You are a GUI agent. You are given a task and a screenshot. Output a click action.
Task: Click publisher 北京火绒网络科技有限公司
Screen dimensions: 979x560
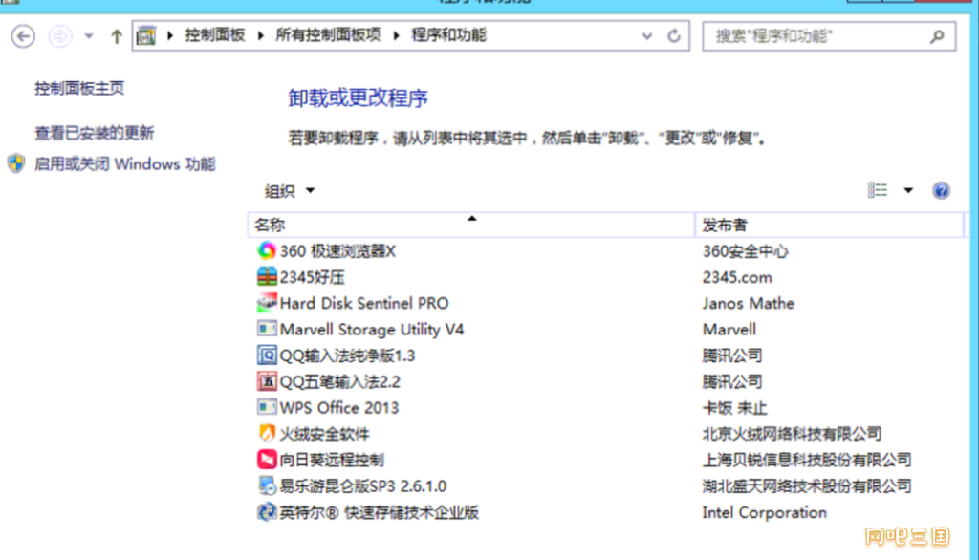(792, 433)
